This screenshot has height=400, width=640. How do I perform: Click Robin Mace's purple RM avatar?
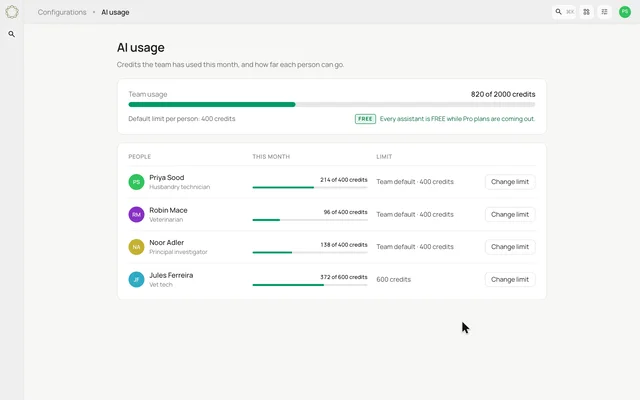(136, 214)
